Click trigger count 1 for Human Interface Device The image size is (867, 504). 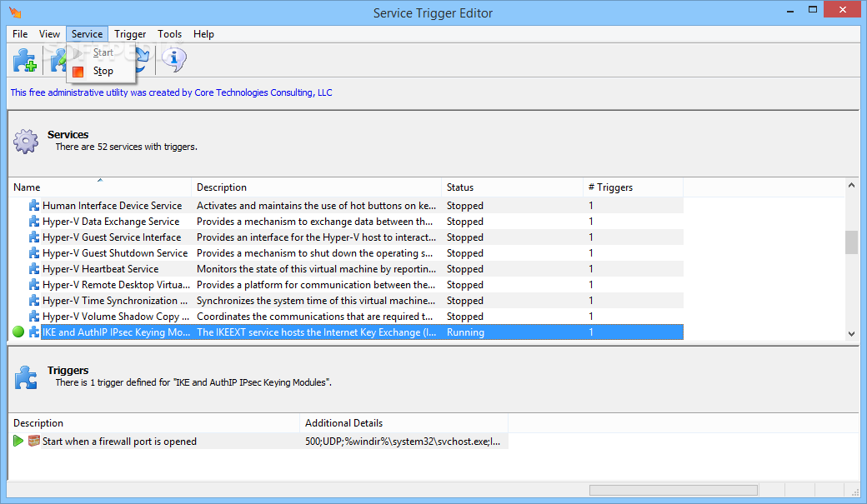(591, 206)
